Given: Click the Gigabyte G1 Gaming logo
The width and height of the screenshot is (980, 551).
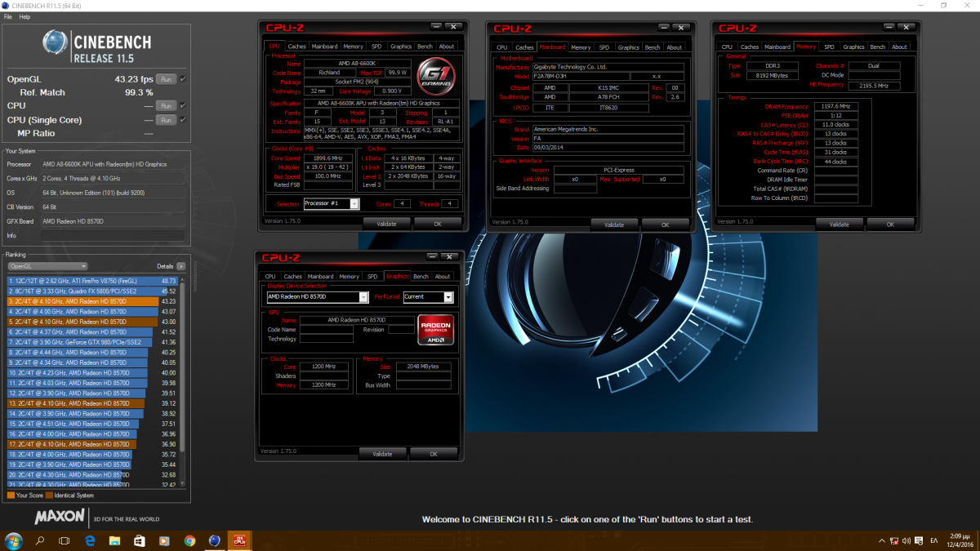Looking at the screenshot, I should [x=434, y=75].
